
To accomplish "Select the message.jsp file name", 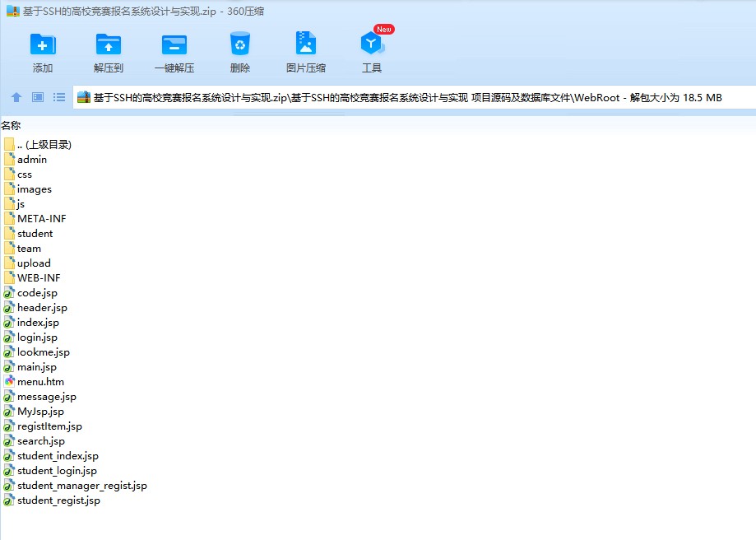I will pos(47,397).
